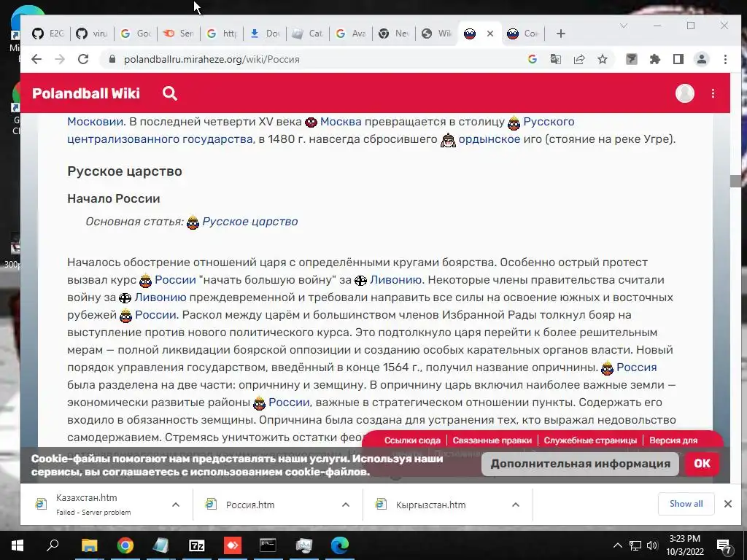Follow the ордынское link

click(x=489, y=139)
